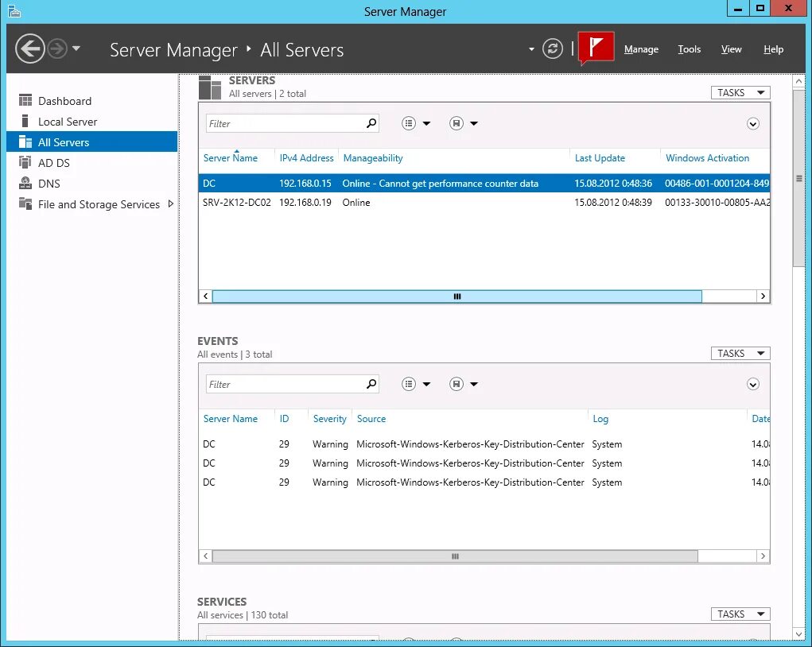812x647 pixels.
Task: Open Servers saved queries disk icon
Action: (457, 123)
